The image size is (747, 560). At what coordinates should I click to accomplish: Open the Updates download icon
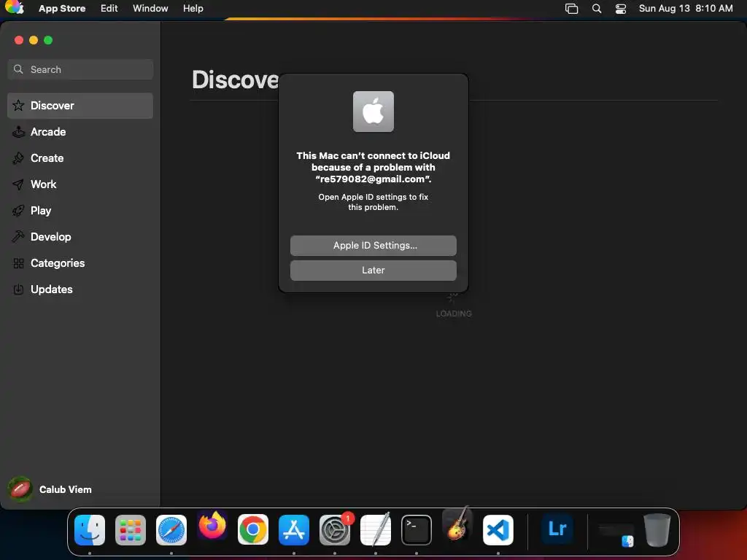coord(18,289)
